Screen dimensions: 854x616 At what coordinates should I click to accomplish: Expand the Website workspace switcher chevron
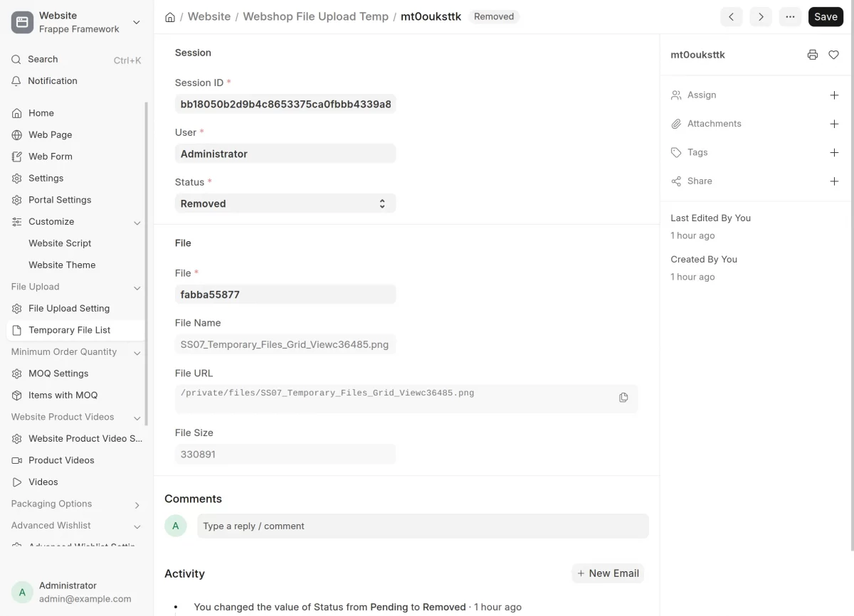(137, 23)
